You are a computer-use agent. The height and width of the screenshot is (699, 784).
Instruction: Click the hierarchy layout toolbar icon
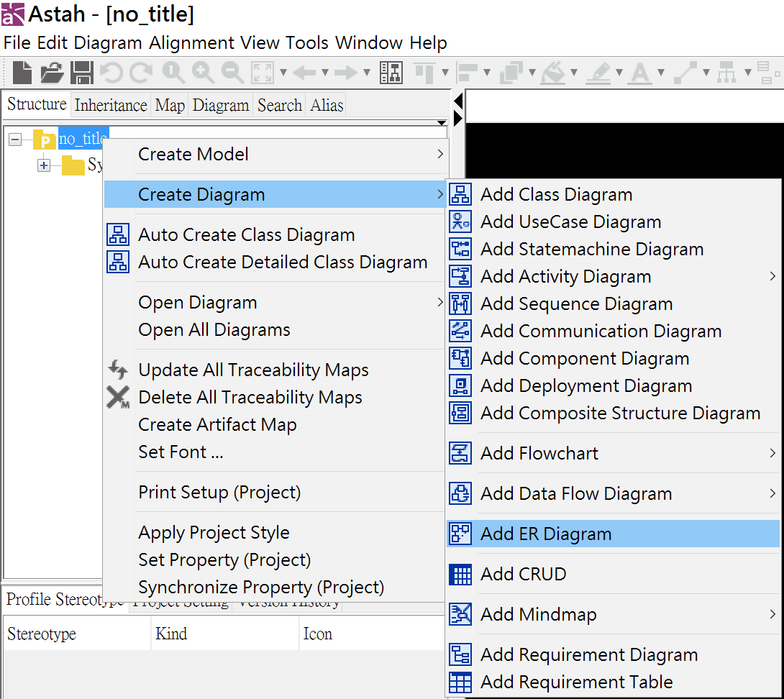tap(726, 73)
